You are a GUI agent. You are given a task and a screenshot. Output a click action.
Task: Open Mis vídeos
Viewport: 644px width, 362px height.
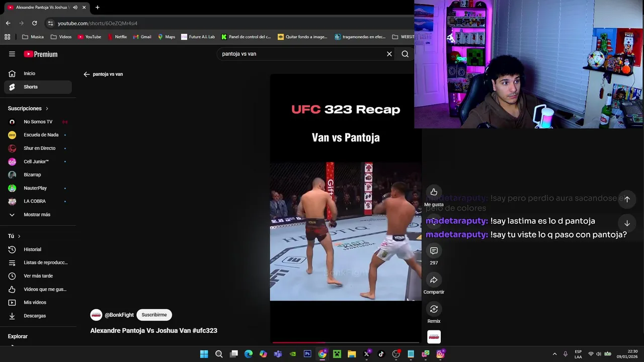[38, 302]
